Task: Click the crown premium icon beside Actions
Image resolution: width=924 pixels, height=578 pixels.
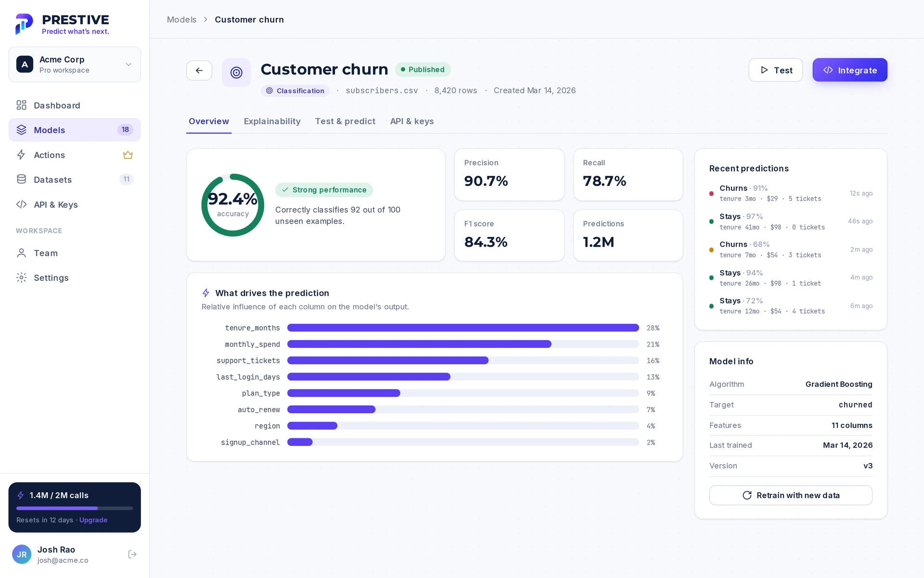Action: 128,155
